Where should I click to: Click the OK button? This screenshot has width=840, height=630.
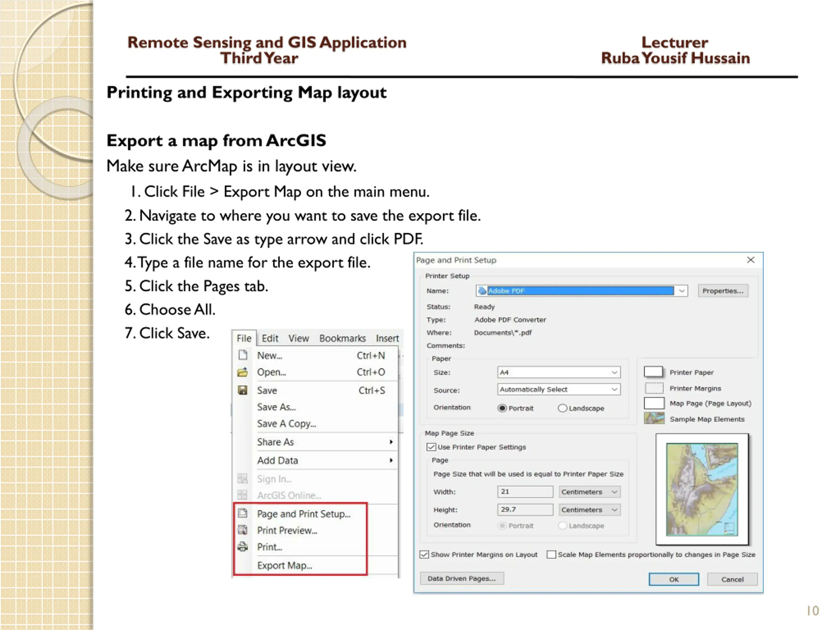pyautogui.click(x=674, y=579)
